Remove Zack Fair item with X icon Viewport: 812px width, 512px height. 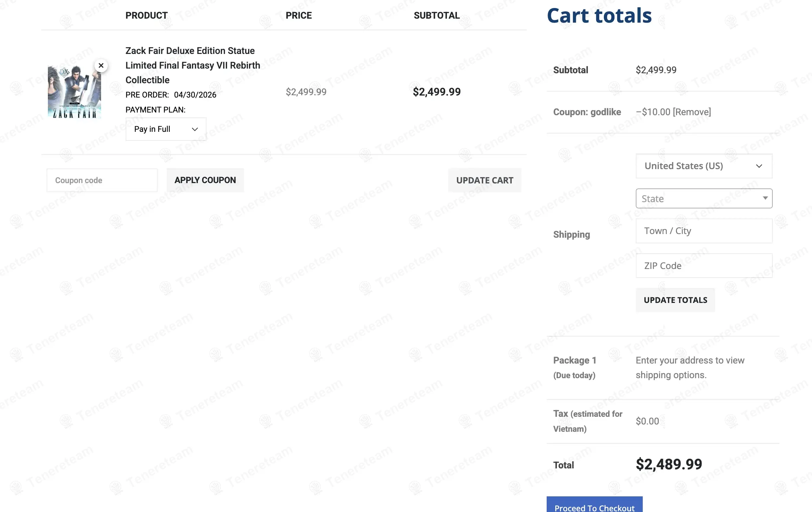click(x=101, y=66)
